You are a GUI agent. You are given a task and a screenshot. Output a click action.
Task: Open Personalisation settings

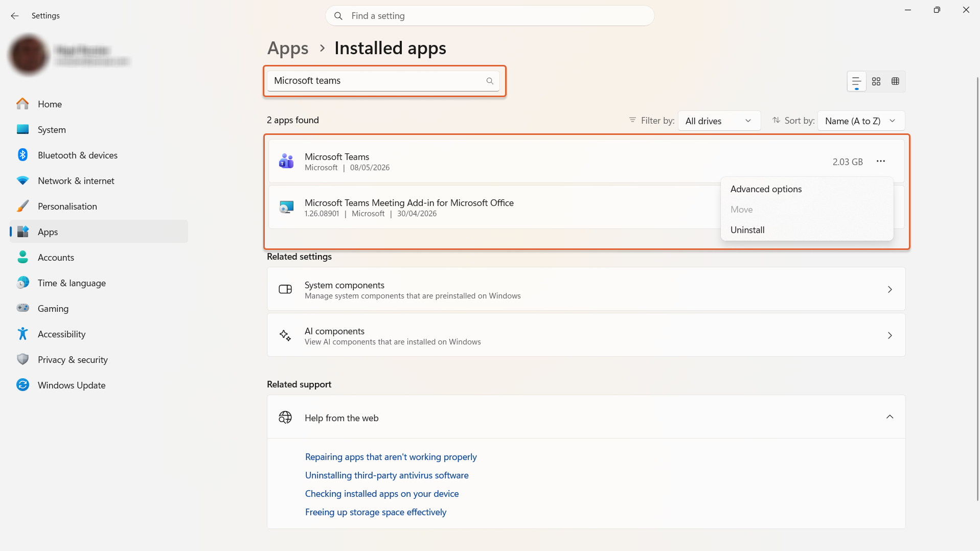click(x=99, y=206)
